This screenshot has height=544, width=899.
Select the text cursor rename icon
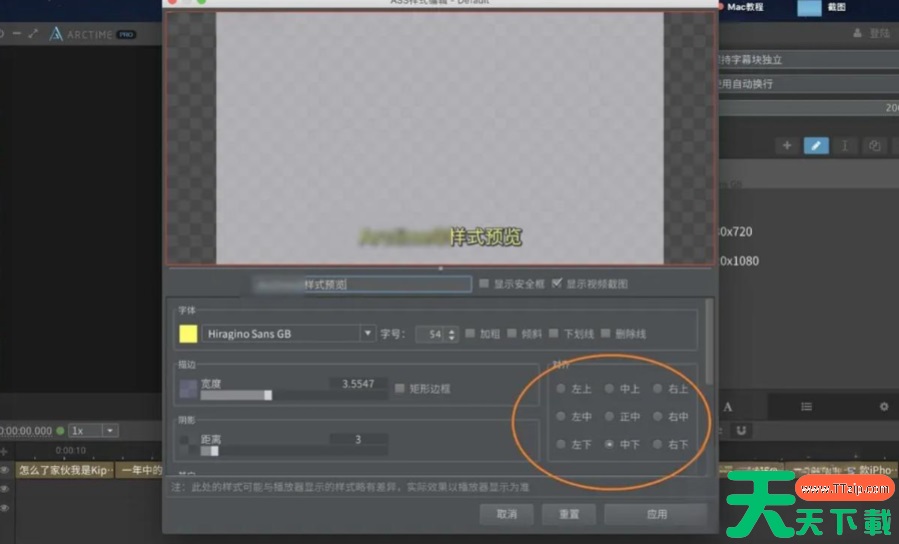(x=845, y=146)
